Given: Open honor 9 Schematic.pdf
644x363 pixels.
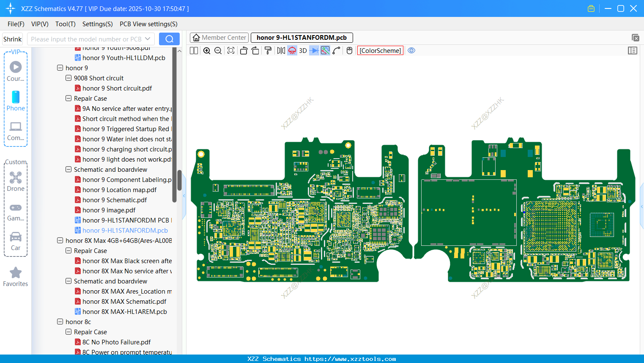Looking at the screenshot, I should tap(115, 200).
